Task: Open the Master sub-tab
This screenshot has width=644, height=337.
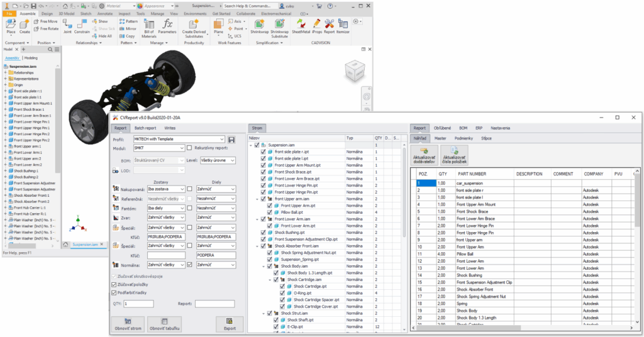Action: pos(440,138)
